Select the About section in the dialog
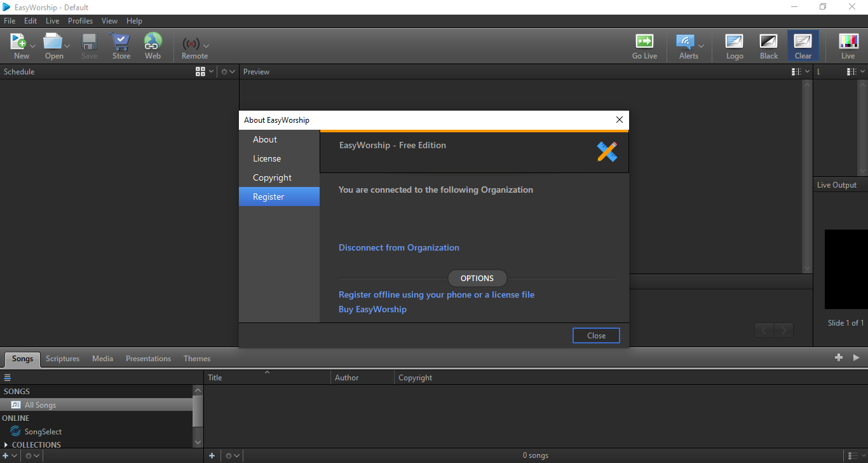868x463 pixels. 279,139
